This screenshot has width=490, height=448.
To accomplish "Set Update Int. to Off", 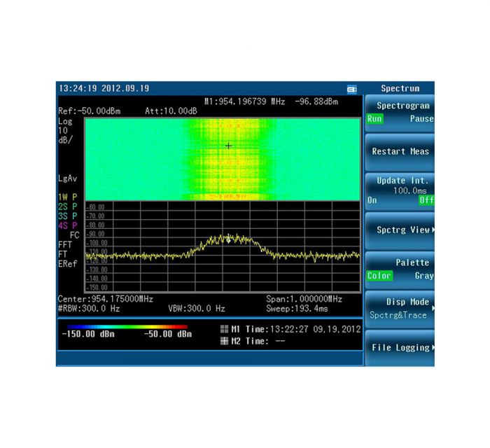I will point(426,200).
